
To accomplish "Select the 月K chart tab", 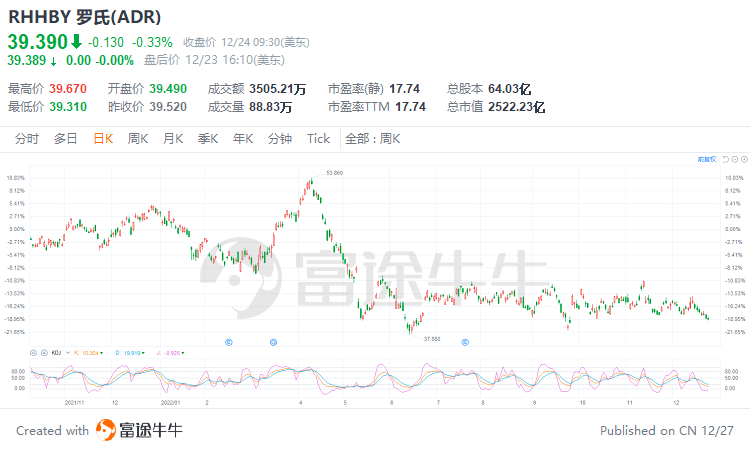I will pos(173,139).
